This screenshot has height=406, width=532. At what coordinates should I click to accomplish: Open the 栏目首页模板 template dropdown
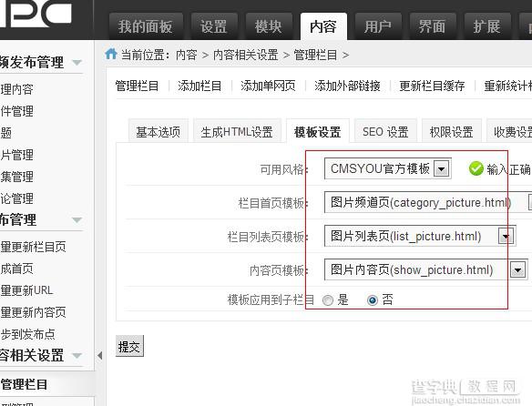(x=428, y=202)
